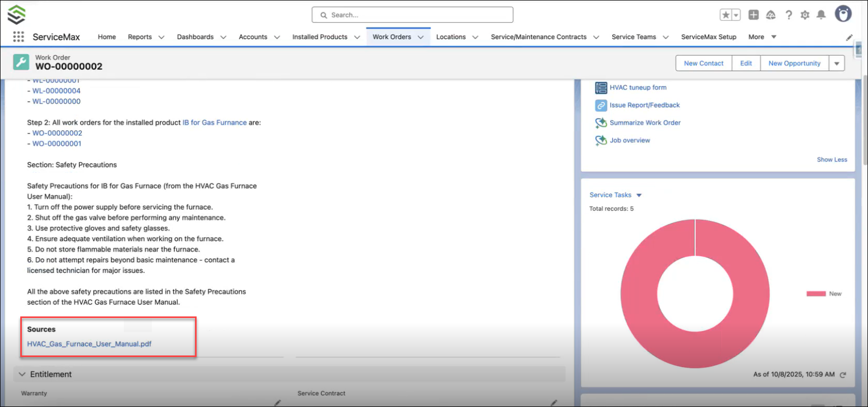The width and height of the screenshot is (868, 407).
Task: Expand the Installed Products dropdown chevron
Action: pyautogui.click(x=357, y=37)
